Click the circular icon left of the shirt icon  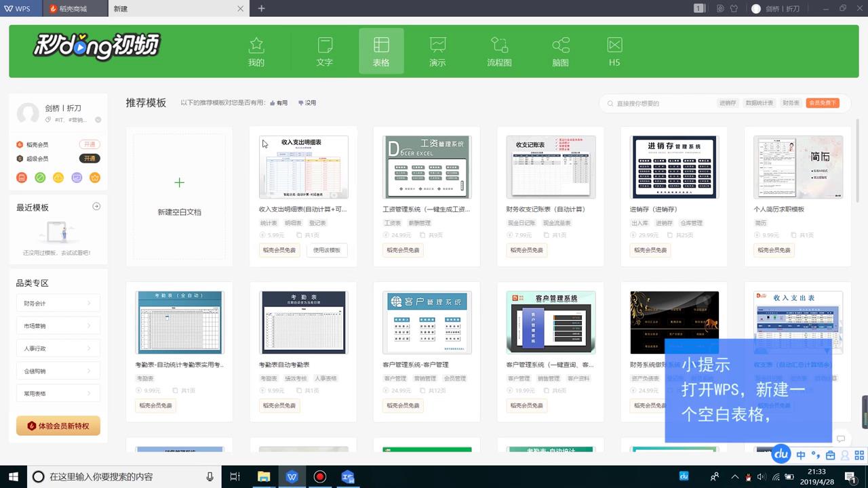[x=720, y=8]
